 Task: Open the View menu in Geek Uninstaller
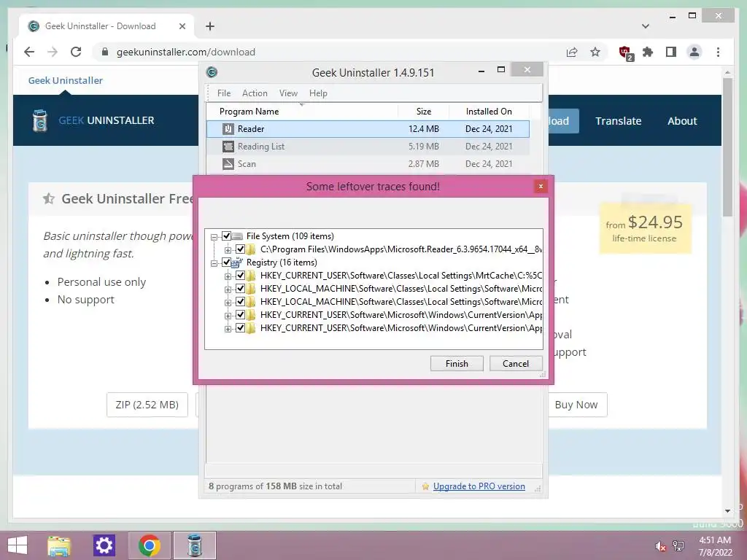[288, 93]
